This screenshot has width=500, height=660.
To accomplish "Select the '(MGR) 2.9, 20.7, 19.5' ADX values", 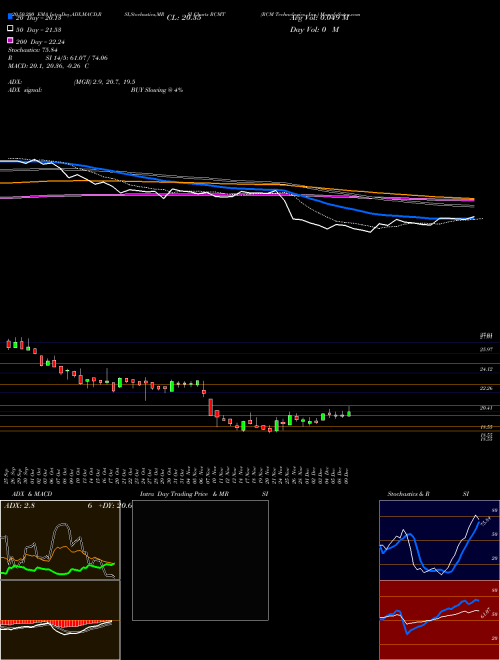I will pos(104,82).
